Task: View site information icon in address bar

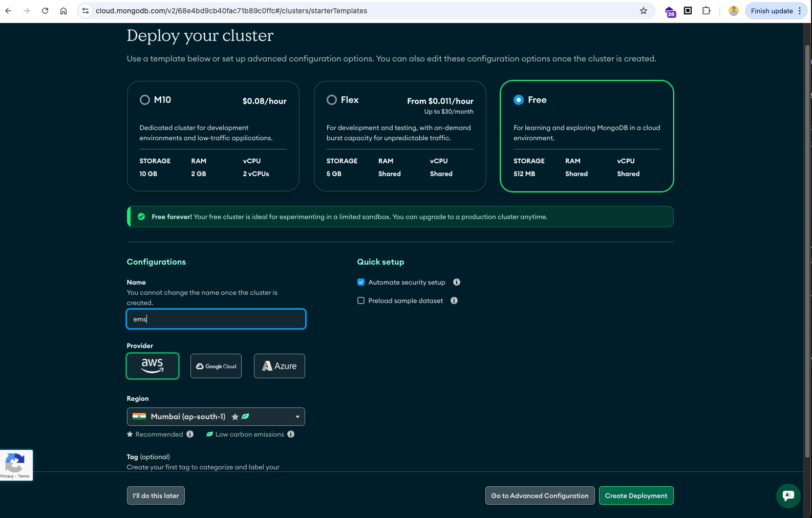Action: tap(86, 11)
